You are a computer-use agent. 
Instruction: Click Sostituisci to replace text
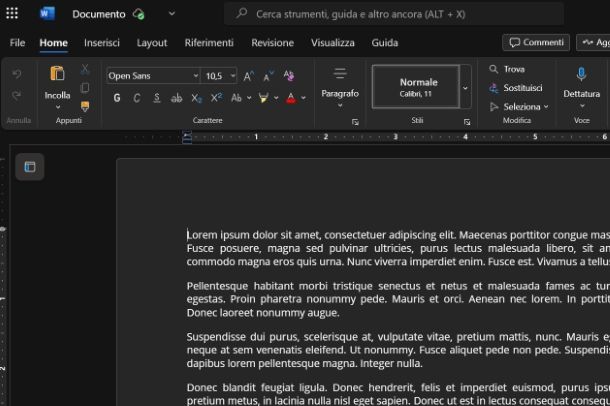(x=516, y=88)
